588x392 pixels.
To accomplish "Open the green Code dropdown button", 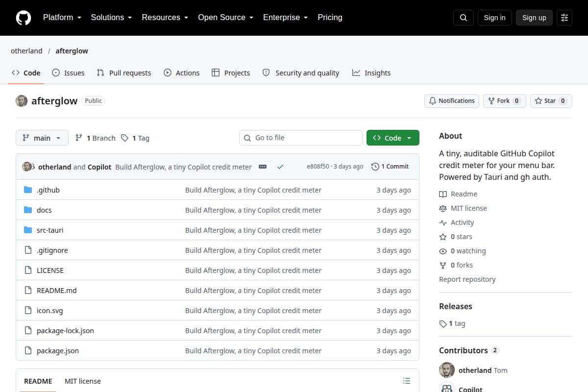I will coord(393,138).
